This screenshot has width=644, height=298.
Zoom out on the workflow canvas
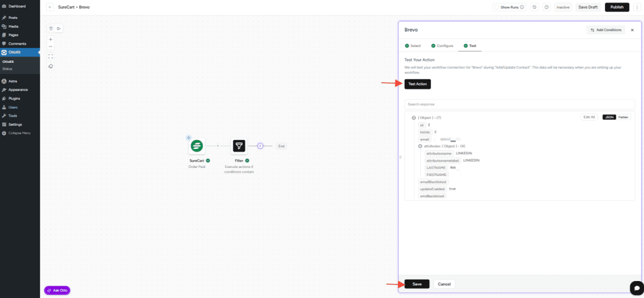(51, 47)
